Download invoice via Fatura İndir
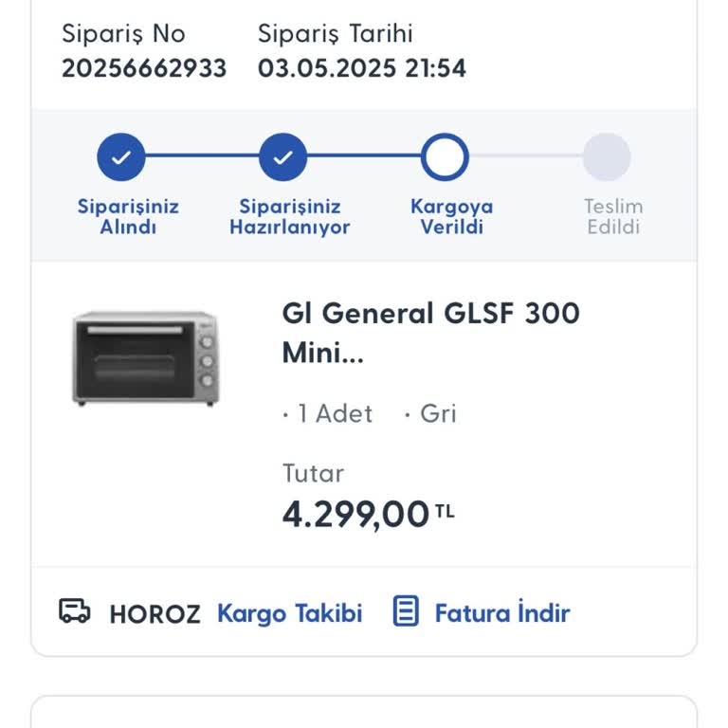 (x=502, y=613)
